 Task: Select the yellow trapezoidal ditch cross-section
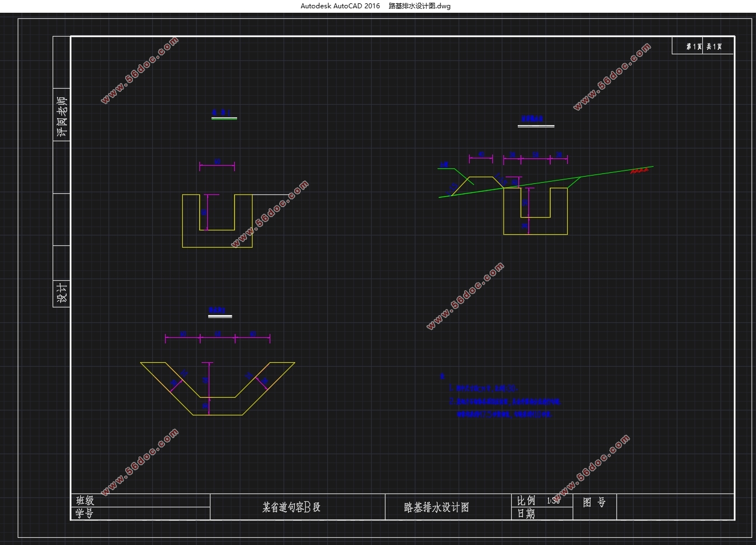tap(218, 389)
